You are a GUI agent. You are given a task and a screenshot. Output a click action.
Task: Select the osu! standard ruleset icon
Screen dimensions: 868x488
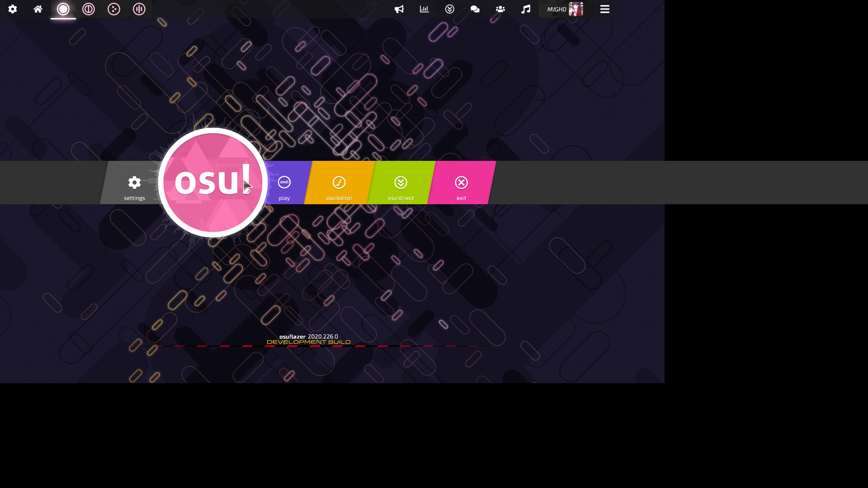tap(63, 9)
